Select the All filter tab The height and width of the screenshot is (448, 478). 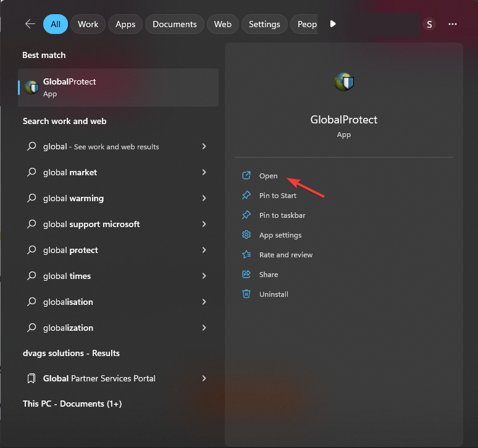(x=56, y=24)
